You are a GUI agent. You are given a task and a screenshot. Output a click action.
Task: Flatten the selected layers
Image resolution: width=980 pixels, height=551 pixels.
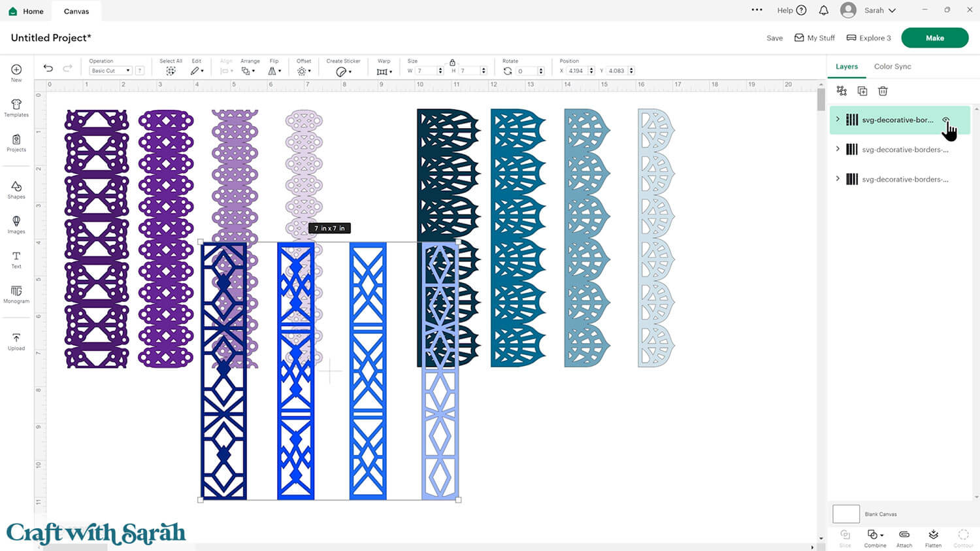pos(933,538)
